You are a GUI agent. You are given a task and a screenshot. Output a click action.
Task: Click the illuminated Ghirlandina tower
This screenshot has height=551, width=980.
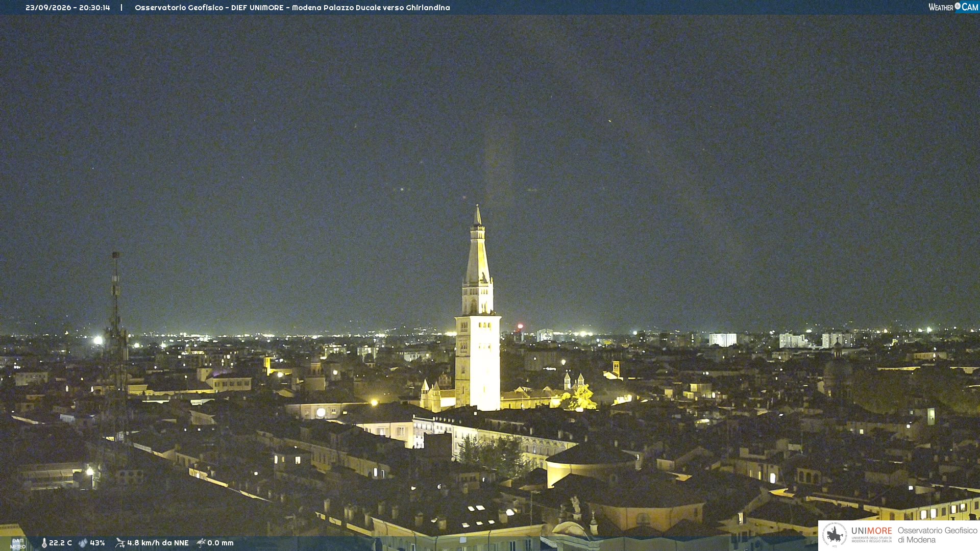478,311
